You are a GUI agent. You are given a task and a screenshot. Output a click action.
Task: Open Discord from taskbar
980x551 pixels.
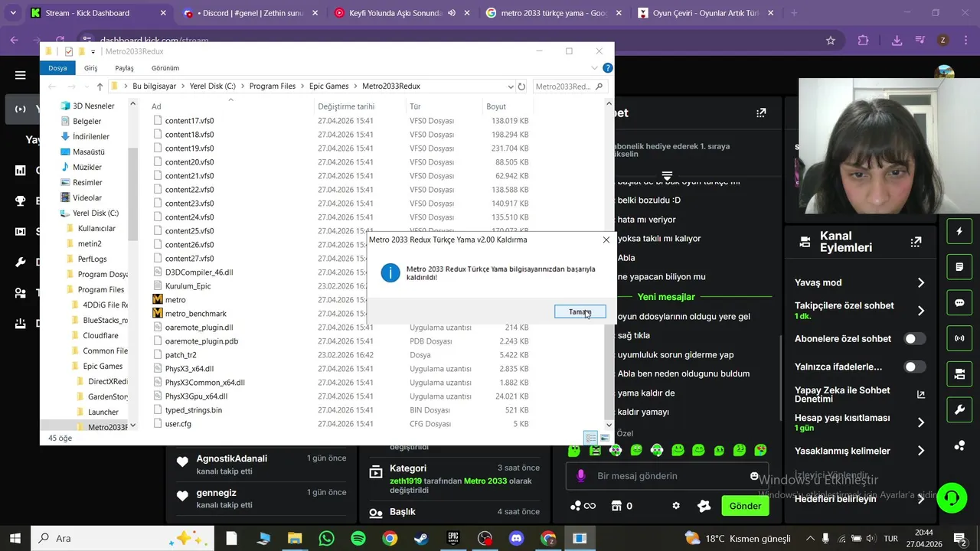tap(516, 538)
